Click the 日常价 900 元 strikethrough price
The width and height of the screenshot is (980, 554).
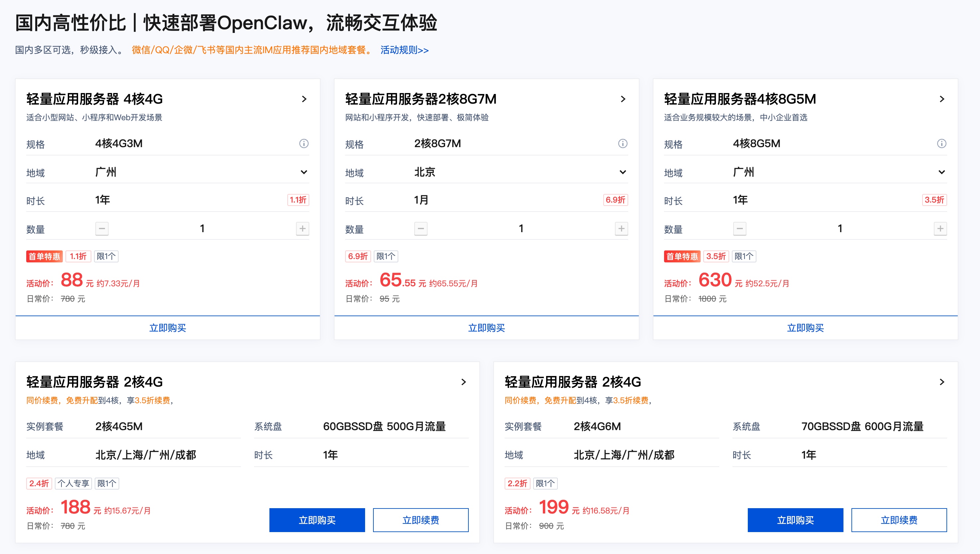tap(546, 526)
